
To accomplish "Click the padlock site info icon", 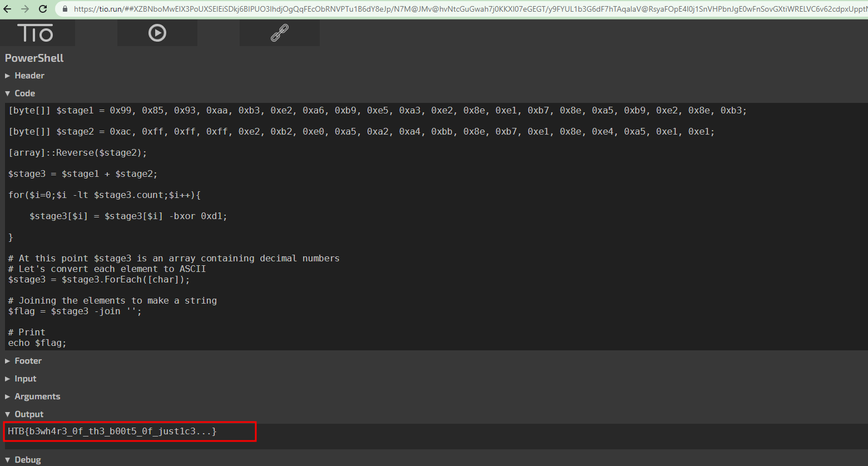I will (65, 9).
